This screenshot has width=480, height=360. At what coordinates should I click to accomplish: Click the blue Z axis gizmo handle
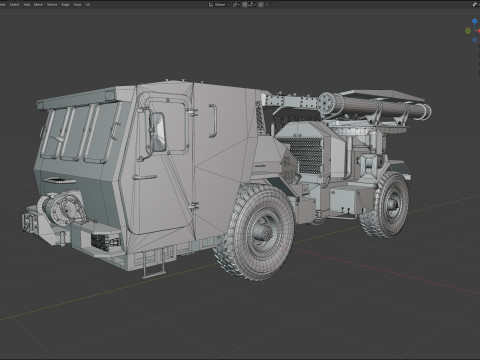coord(474,21)
